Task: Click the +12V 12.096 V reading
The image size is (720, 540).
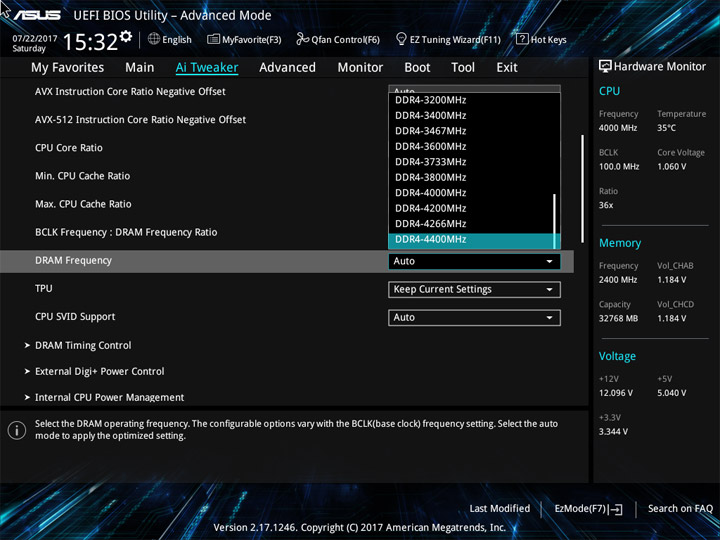Action: point(616,393)
